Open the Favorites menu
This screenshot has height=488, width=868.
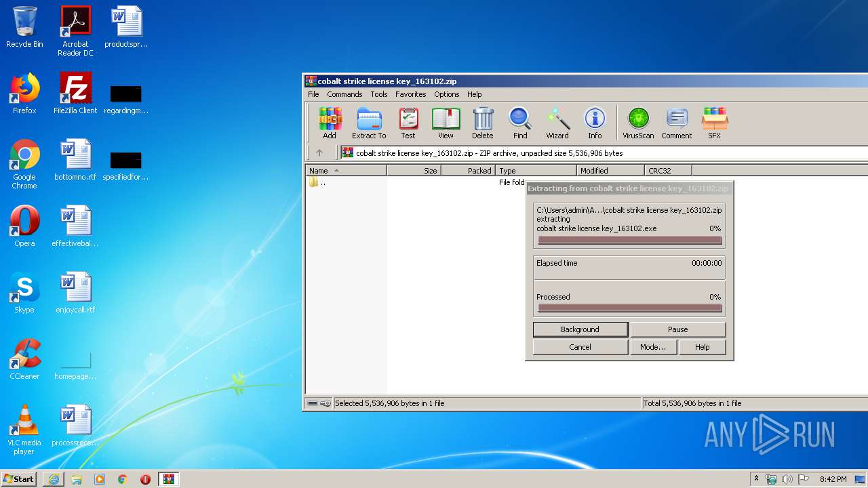pos(411,94)
